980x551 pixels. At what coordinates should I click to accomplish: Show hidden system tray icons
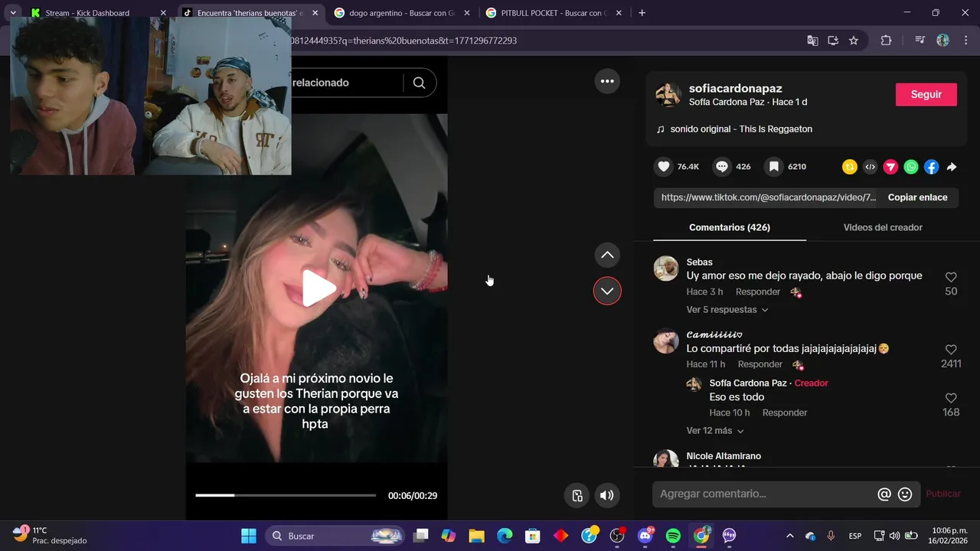[x=789, y=536]
